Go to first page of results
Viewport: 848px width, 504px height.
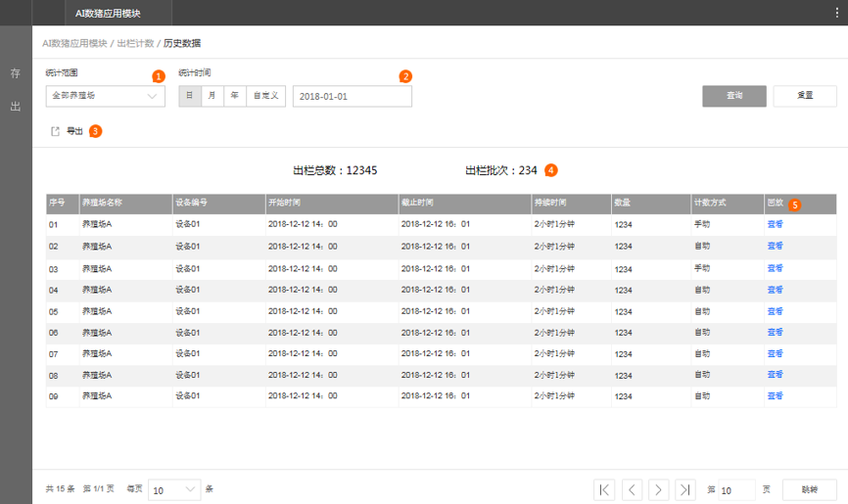pos(605,489)
